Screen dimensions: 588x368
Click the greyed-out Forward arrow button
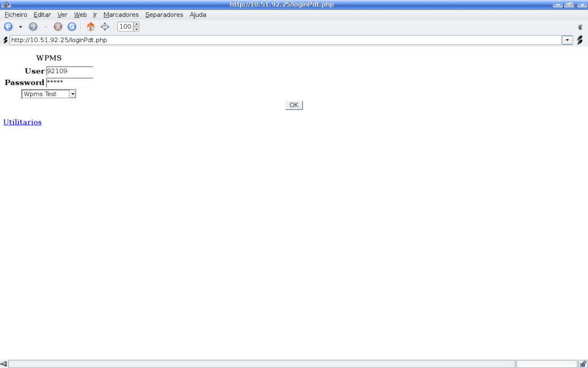[33, 26]
